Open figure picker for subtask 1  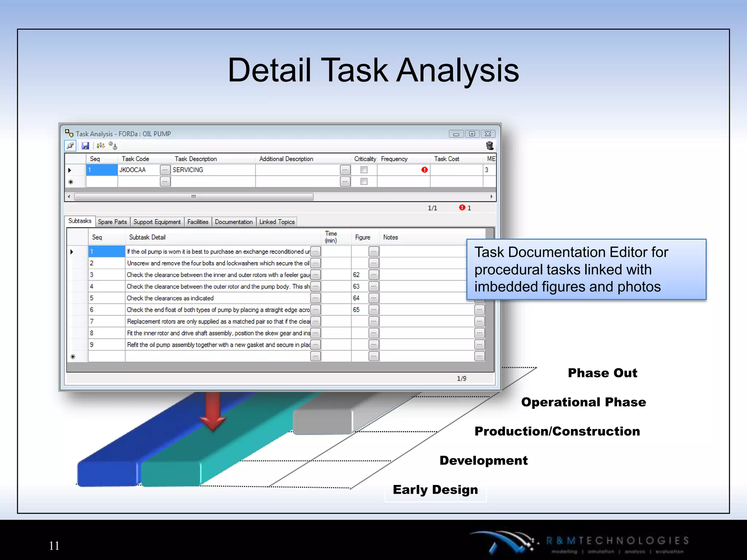coord(374,252)
